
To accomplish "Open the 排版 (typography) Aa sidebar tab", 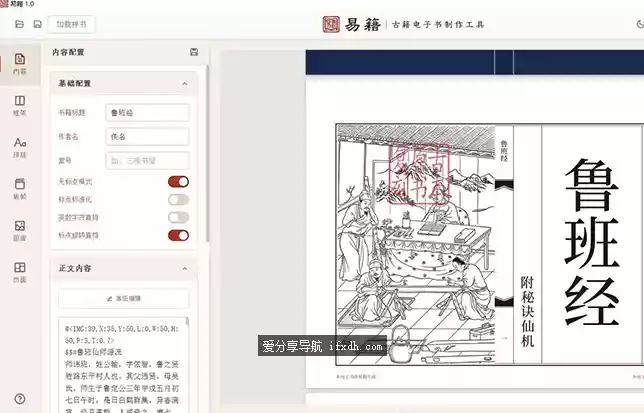I will [x=20, y=147].
